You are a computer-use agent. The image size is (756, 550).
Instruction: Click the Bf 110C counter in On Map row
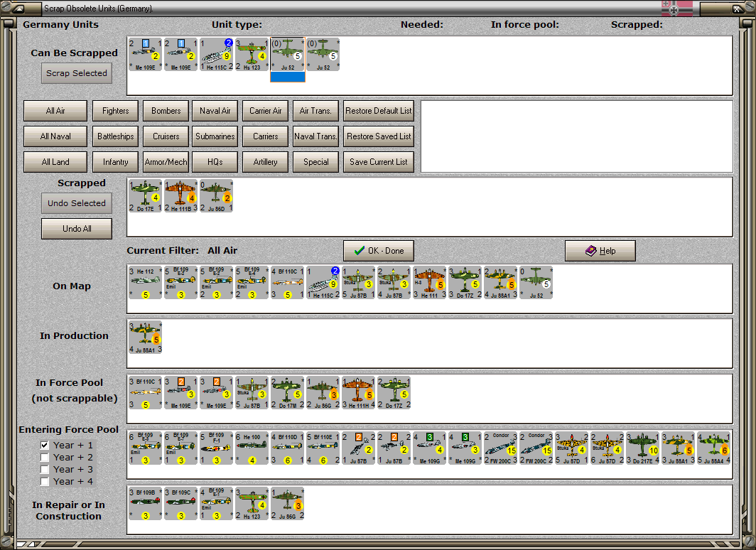pyautogui.click(x=288, y=283)
